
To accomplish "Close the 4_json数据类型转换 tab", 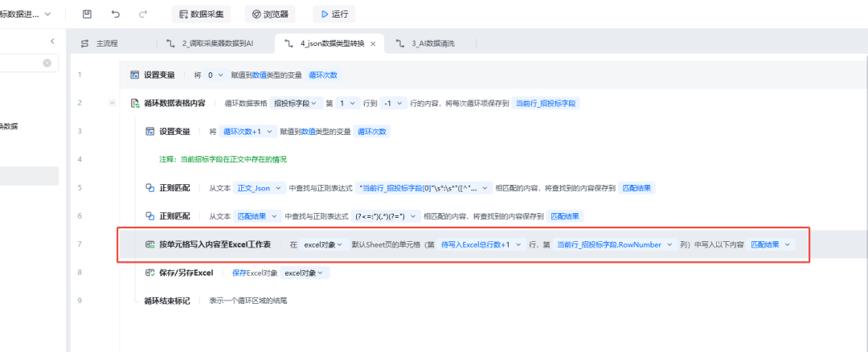I will (373, 43).
